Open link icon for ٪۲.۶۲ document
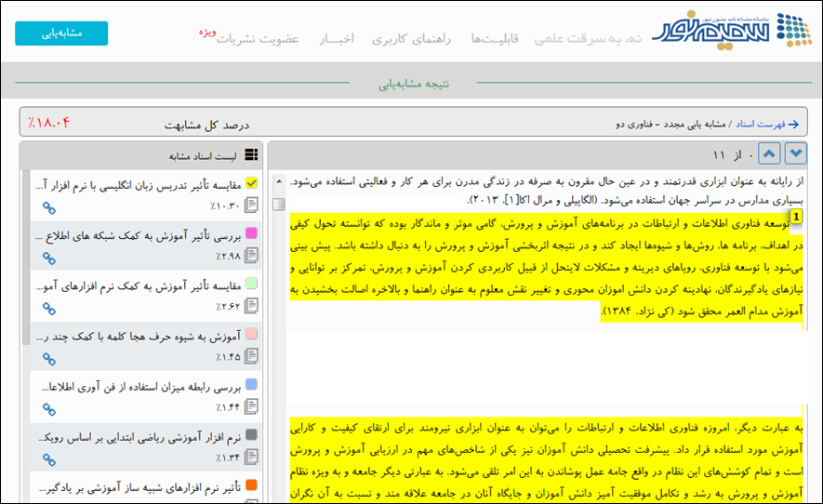Screen dimensions: 823x504 (48, 310)
